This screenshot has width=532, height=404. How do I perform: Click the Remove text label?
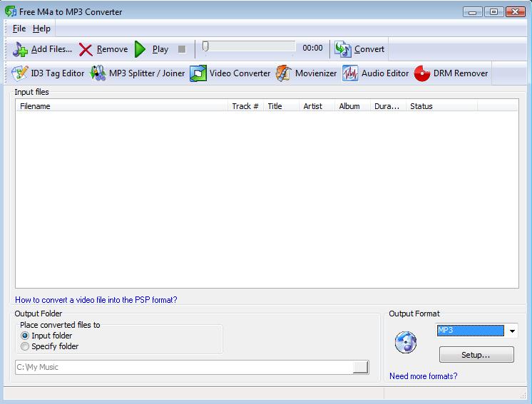click(112, 49)
